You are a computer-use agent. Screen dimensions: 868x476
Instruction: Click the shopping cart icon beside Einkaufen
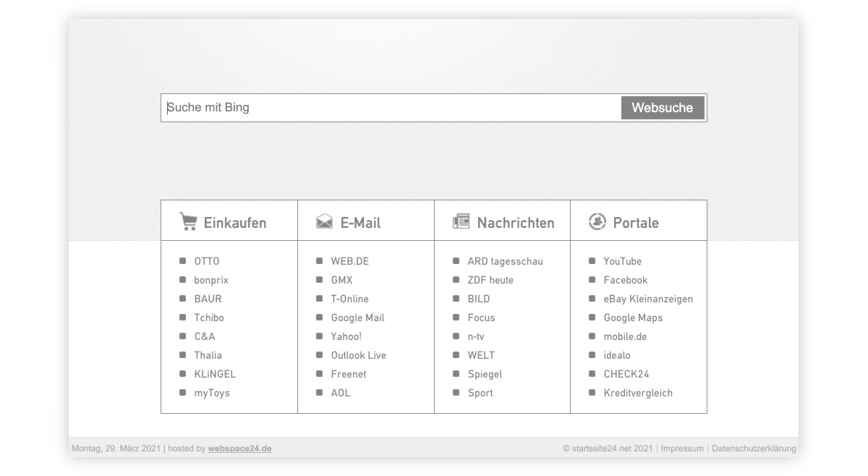click(x=187, y=221)
